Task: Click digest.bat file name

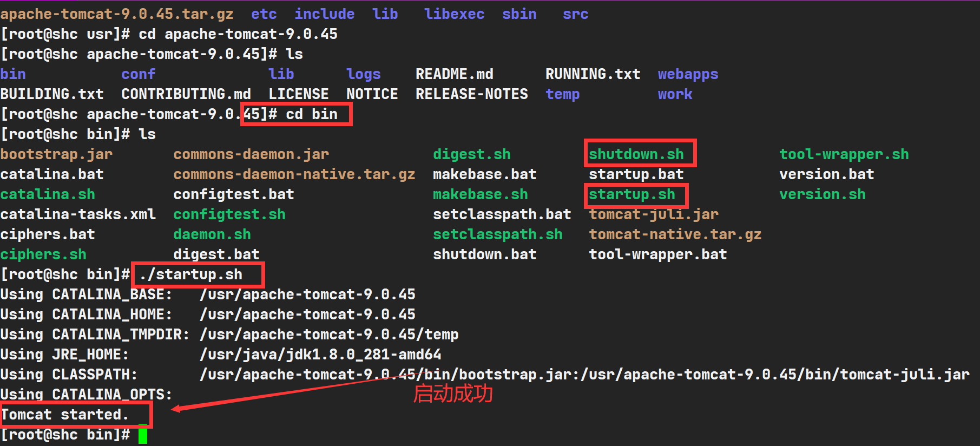Action: point(216,254)
